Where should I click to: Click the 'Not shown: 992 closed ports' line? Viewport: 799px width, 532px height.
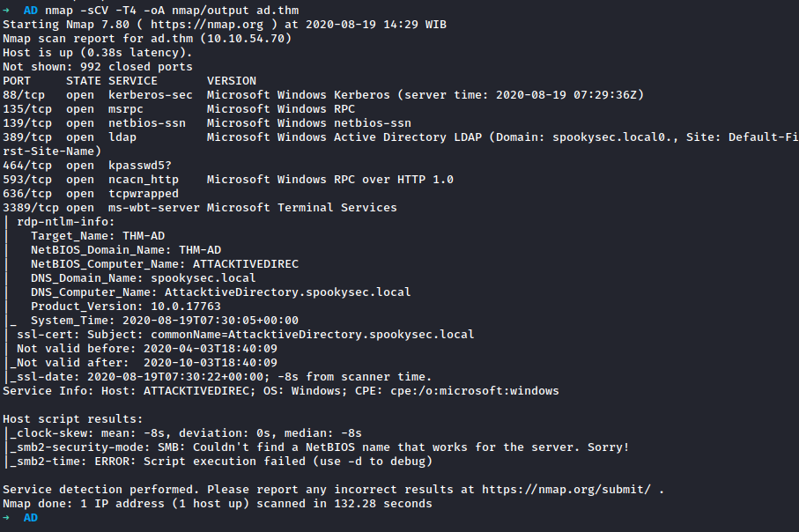pos(97,66)
